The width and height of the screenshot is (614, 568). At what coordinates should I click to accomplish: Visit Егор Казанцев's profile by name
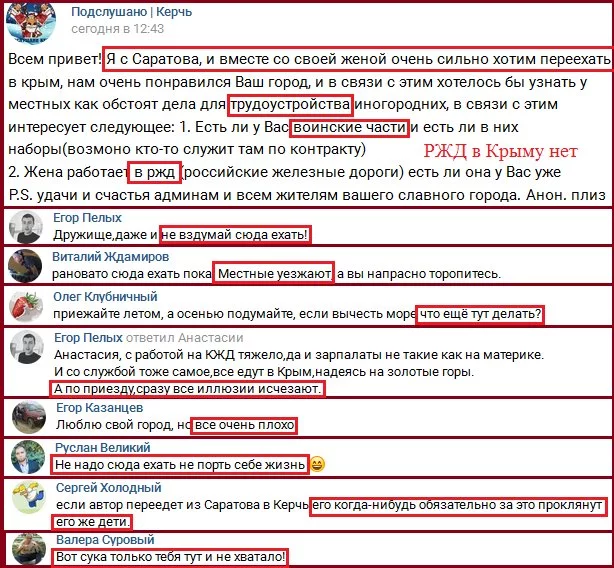99,408
